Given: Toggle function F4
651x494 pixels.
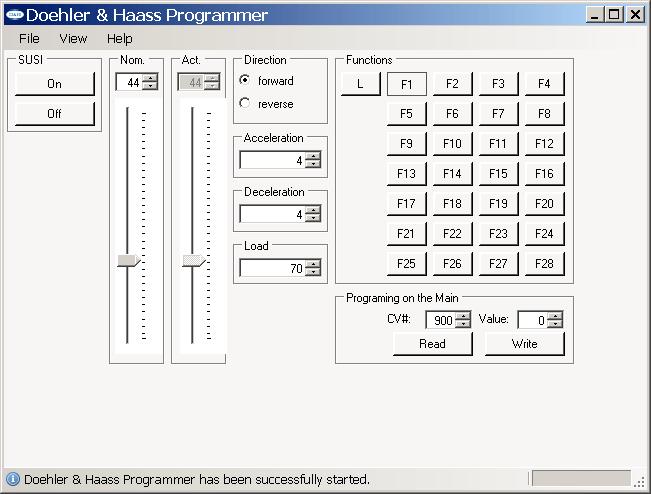Looking at the screenshot, I should click(544, 84).
